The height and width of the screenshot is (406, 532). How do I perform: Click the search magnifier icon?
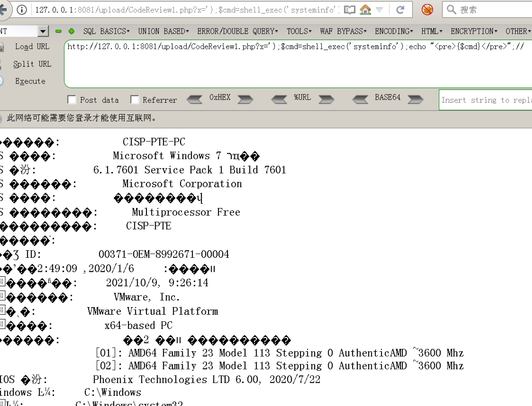click(451, 9)
